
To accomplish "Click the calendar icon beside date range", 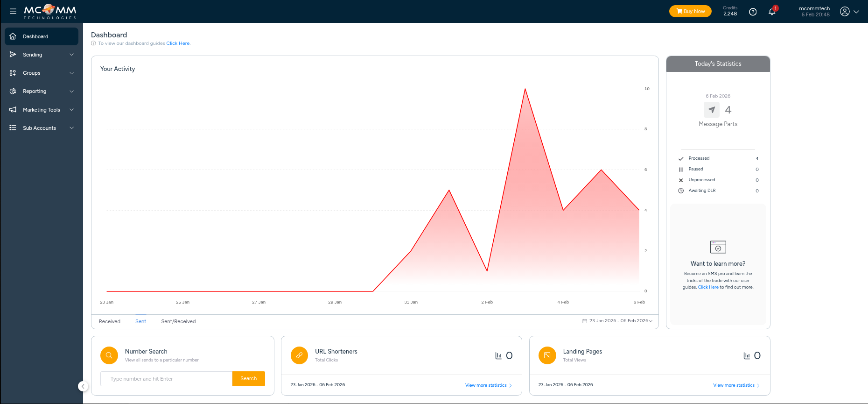I will coord(585,321).
